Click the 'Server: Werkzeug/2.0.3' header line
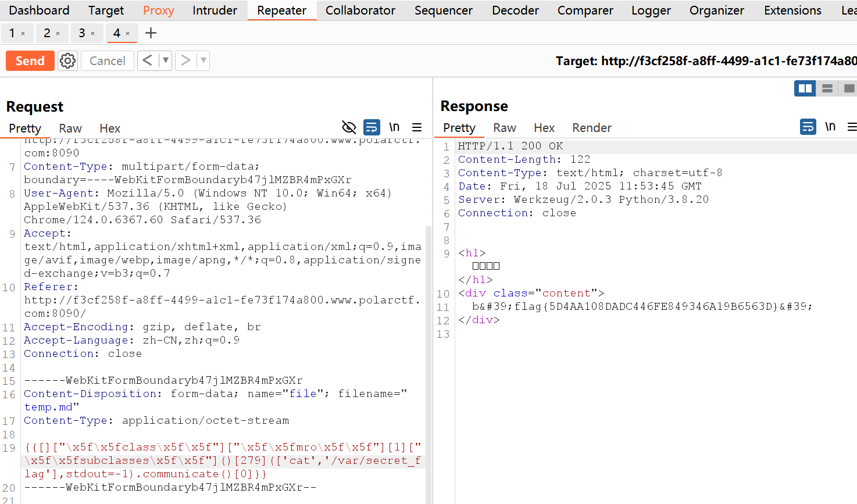The height and width of the screenshot is (504, 857). click(x=583, y=199)
